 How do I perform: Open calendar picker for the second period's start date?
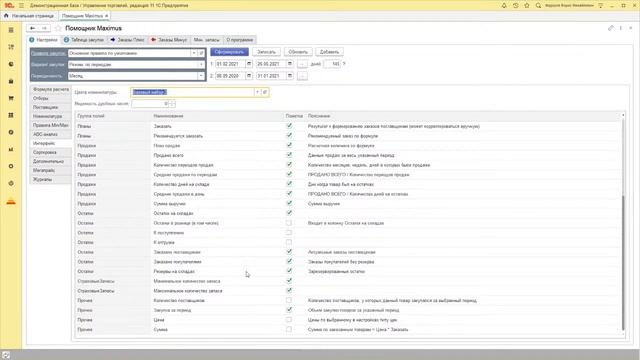coord(249,76)
